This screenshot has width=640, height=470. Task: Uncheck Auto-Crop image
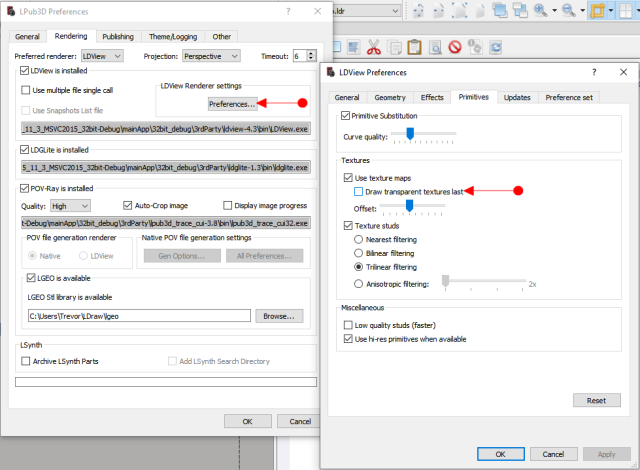point(128,205)
